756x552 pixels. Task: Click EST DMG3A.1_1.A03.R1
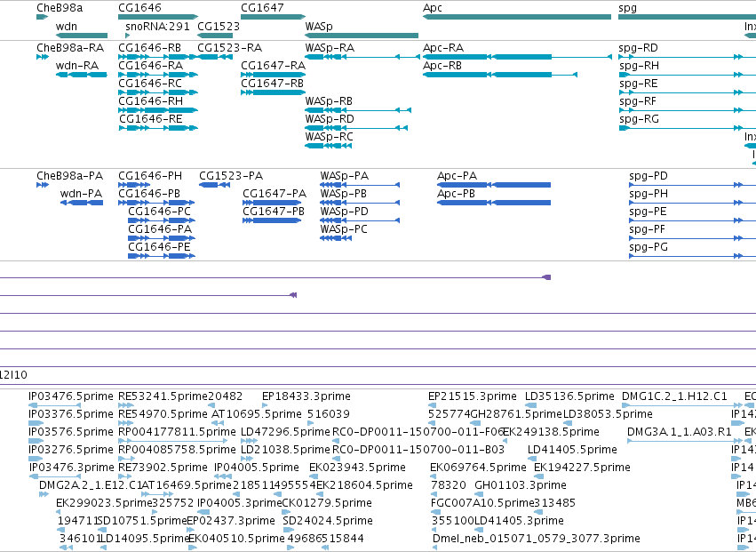680,432
